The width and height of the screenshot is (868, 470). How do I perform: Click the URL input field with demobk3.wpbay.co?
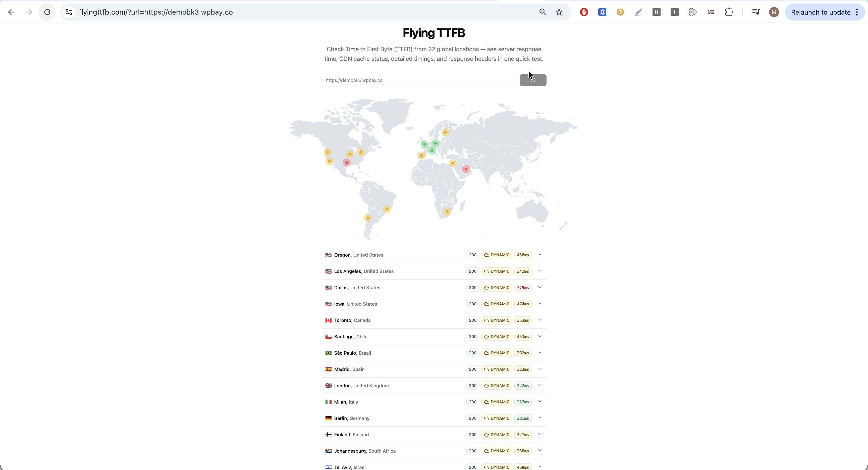click(418, 80)
